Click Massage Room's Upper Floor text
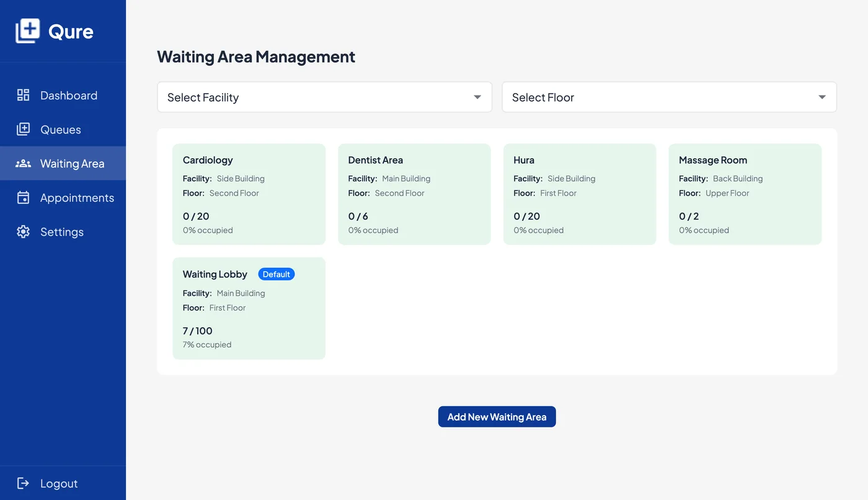This screenshot has height=500, width=868. 727,194
